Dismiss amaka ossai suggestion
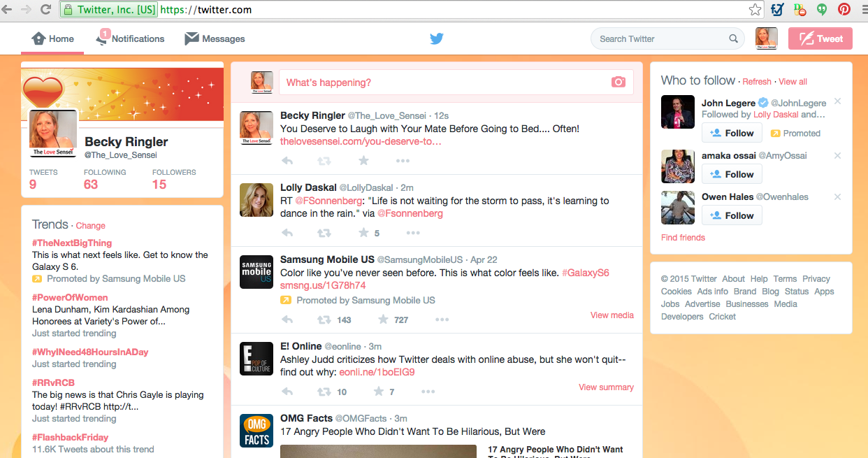Image resolution: width=868 pixels, height=458 pixels. [837, 155]
